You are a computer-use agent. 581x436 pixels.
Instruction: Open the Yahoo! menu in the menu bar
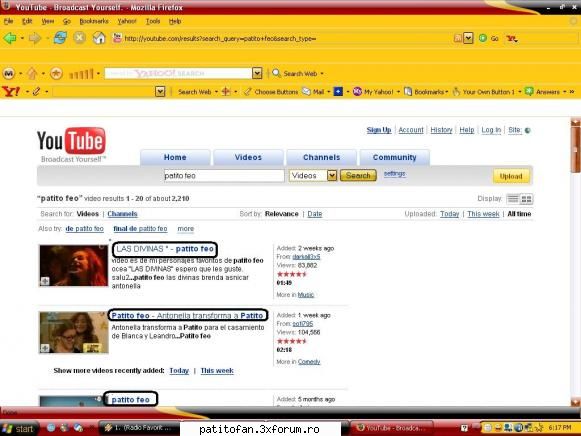127,21
